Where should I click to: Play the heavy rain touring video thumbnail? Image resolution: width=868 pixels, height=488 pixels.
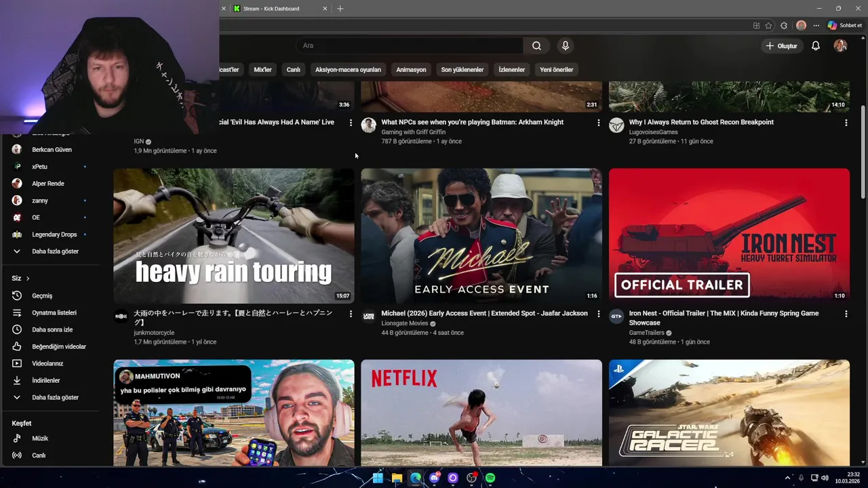[x=234, y=236]
